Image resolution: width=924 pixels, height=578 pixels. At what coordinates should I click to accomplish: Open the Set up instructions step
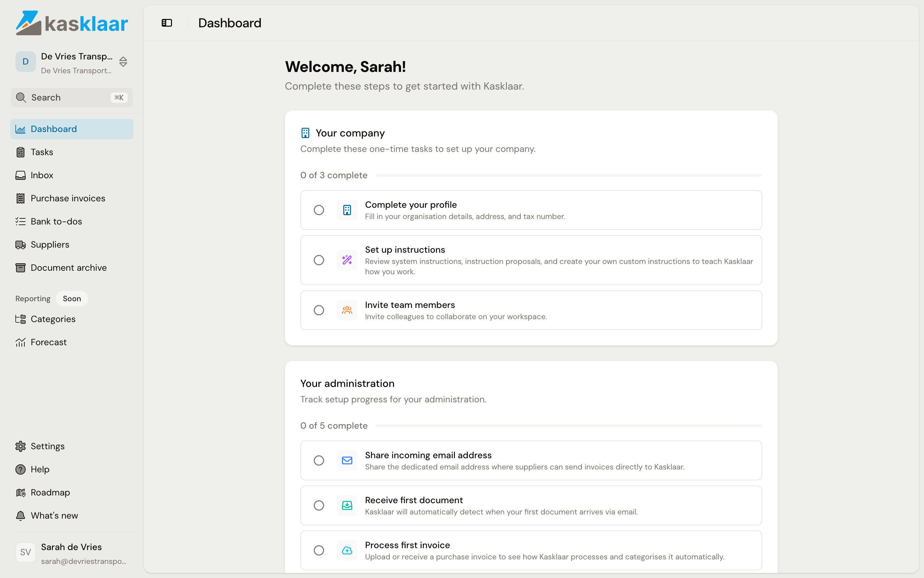[531, 260]
